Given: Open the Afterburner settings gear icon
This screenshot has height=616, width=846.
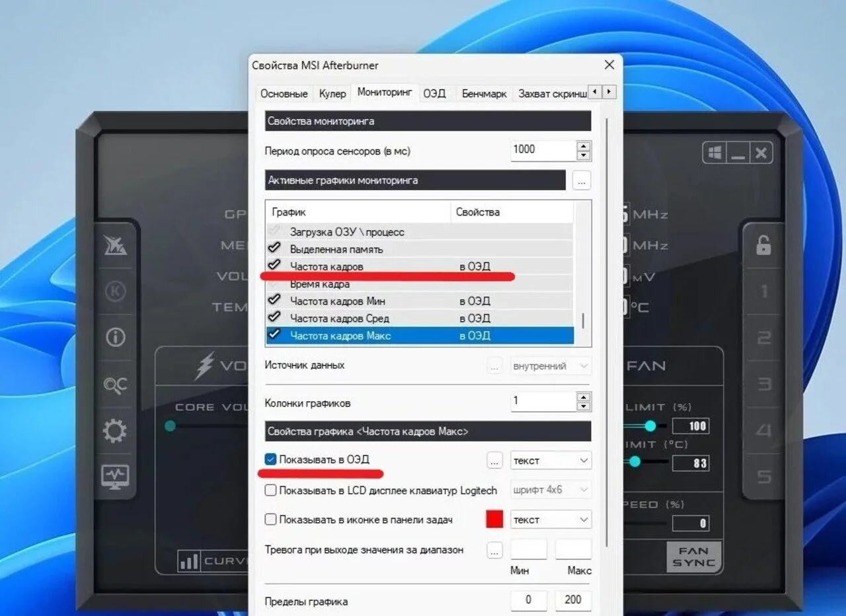Looking at the screenshot, I should coord(115,431).
